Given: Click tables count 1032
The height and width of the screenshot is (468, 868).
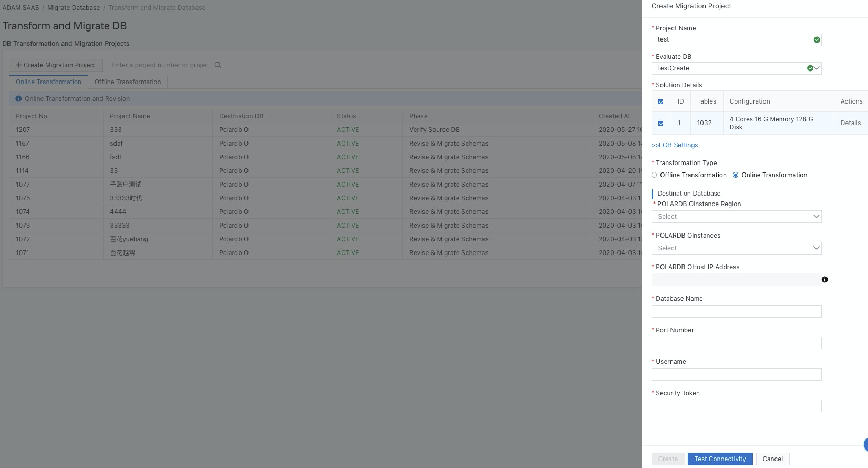Looking at the screenshot, I should pos(704,123).
